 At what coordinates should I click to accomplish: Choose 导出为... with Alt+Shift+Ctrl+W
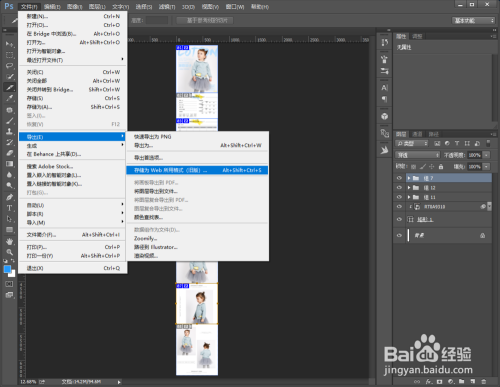click(197, 145)
